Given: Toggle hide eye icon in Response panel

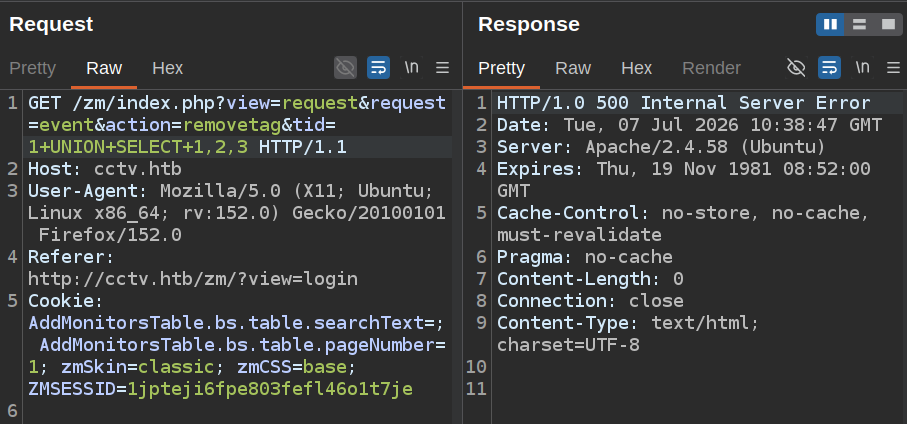Looking at the screenshot, I should click(x=796, y=68).
